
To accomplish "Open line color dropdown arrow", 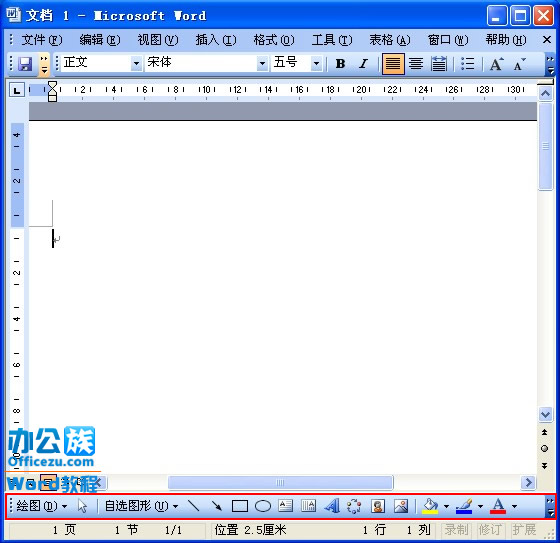I will (x=480, y=506).
